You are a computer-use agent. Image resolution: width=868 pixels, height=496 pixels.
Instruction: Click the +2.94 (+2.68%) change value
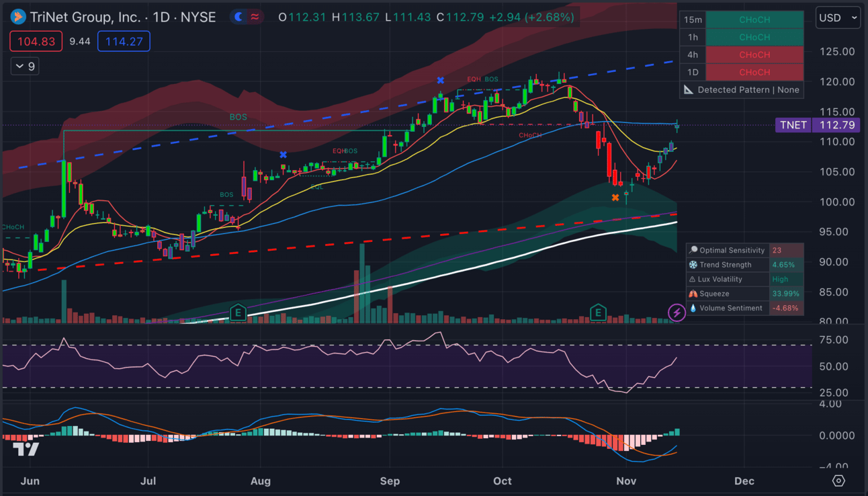click(531, 17)
